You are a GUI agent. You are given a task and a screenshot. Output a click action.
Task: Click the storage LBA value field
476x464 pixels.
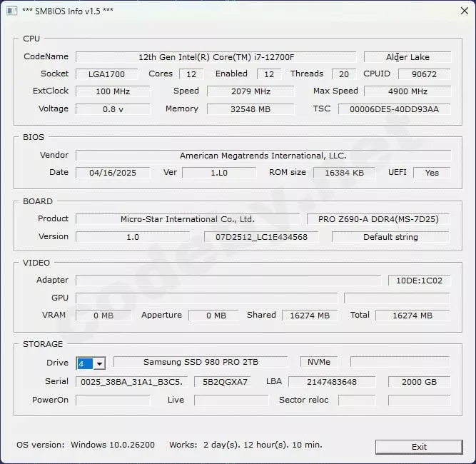point(331,382)
